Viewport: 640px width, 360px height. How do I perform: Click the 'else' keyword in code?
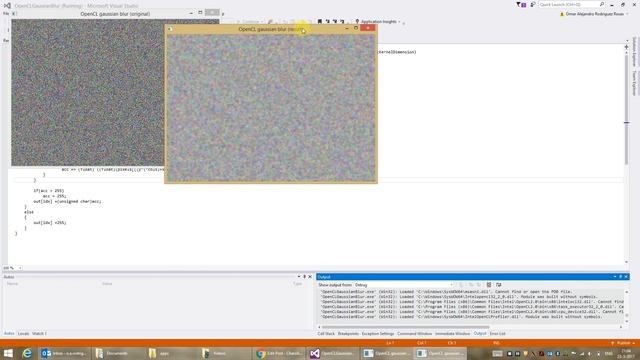click(x=29, y=212)
